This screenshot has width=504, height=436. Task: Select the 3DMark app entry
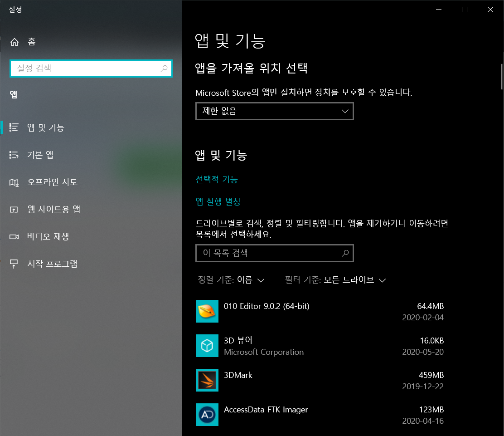click(320, 380)
